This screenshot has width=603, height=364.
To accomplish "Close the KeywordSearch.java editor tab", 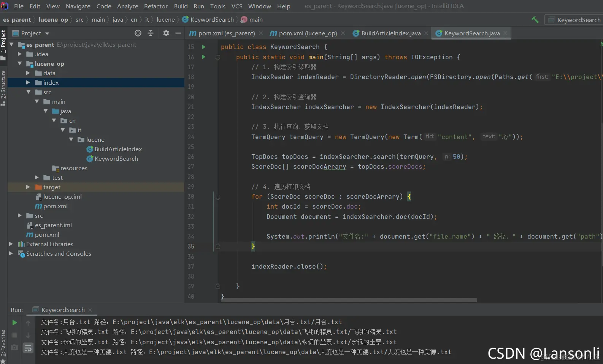I will click(505, 33).
